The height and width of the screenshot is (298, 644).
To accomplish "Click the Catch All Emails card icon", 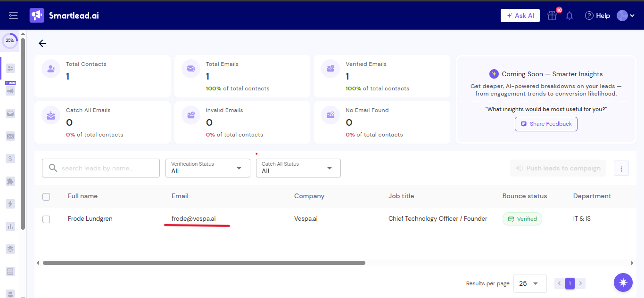I will coord(51,115).
